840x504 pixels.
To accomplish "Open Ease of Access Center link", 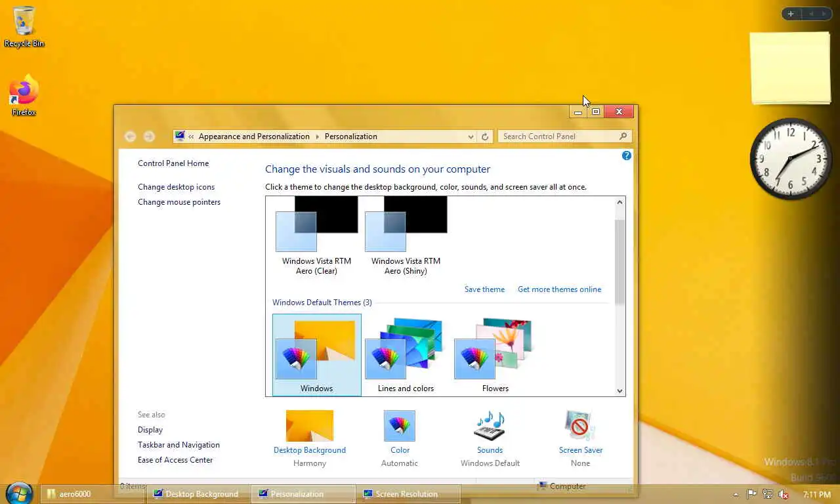I will pos(175,460).
